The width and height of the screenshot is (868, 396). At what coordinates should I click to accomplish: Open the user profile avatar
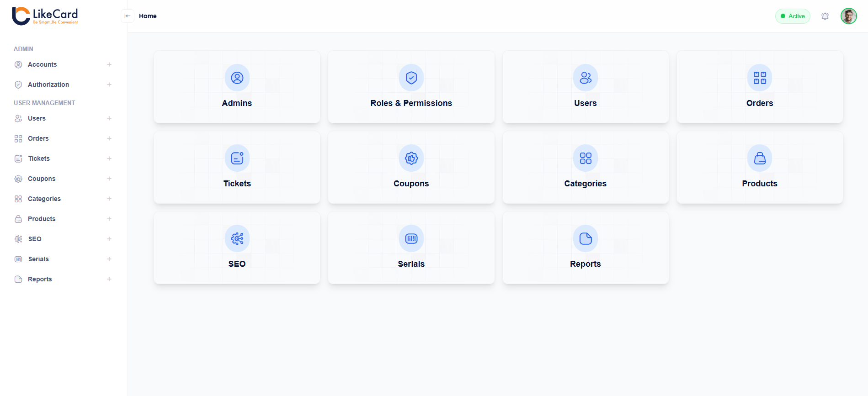tap(848, 16)
